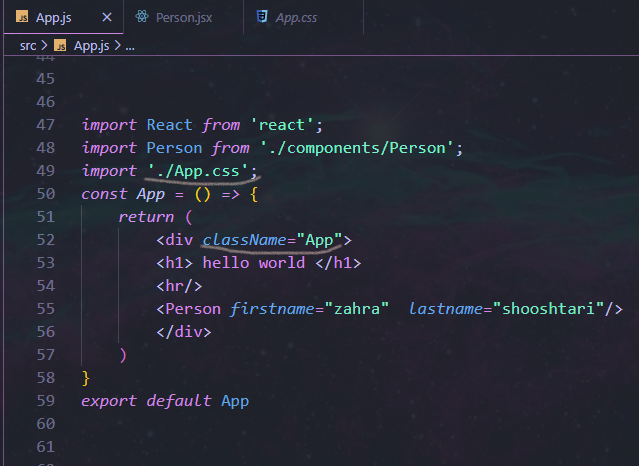Close the App.js editor tab
The image size is (639, 466).
(x=106, y=18)
